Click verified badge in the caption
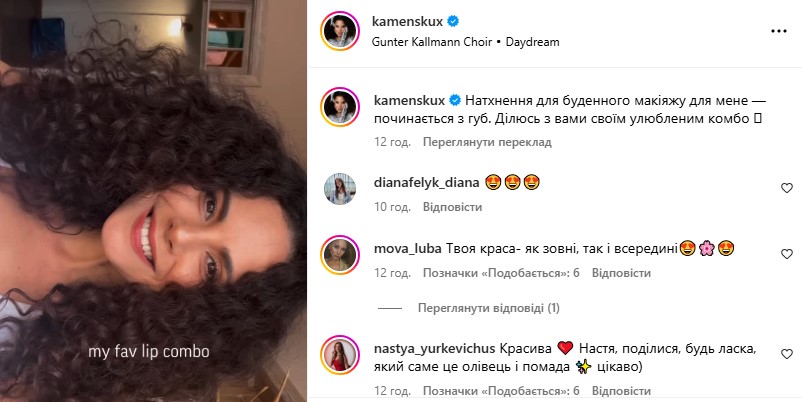The height and width of the screenshot is (402, 802). point(455,100)
